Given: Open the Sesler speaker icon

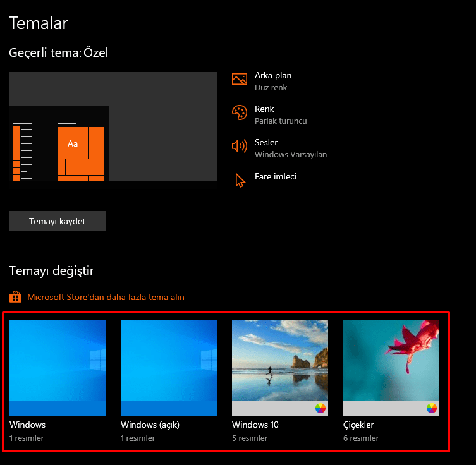Looking at the screenshot, I should point(239,146).
